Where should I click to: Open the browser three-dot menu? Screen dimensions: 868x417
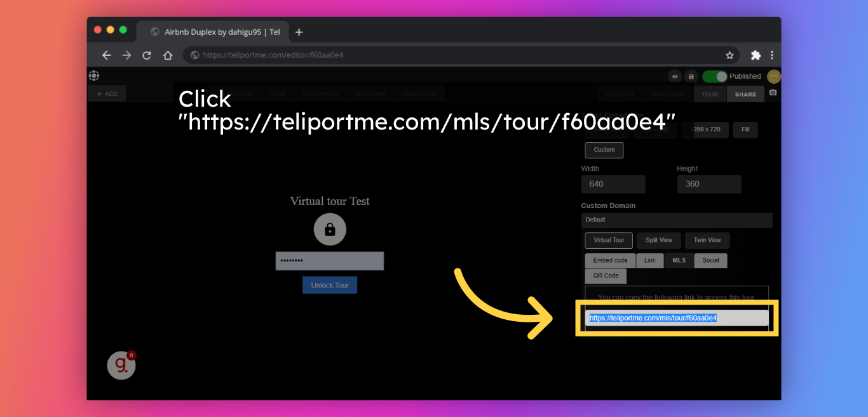point(771,55)
